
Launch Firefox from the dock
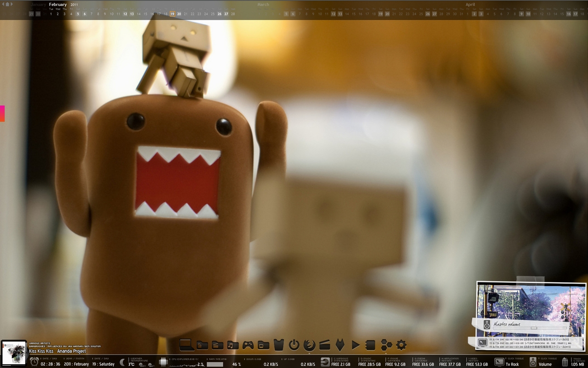click(x=310, y=345)
